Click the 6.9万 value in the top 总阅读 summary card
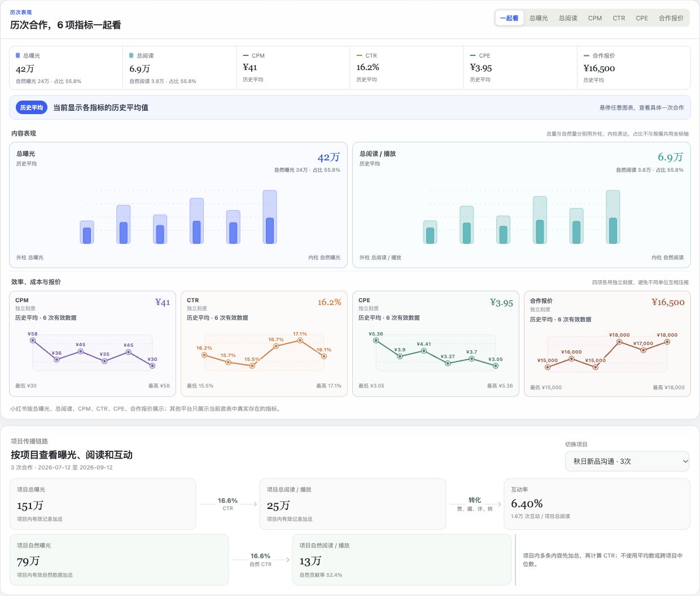The height and width of the screenshot is (596, 700). point(139,69)
